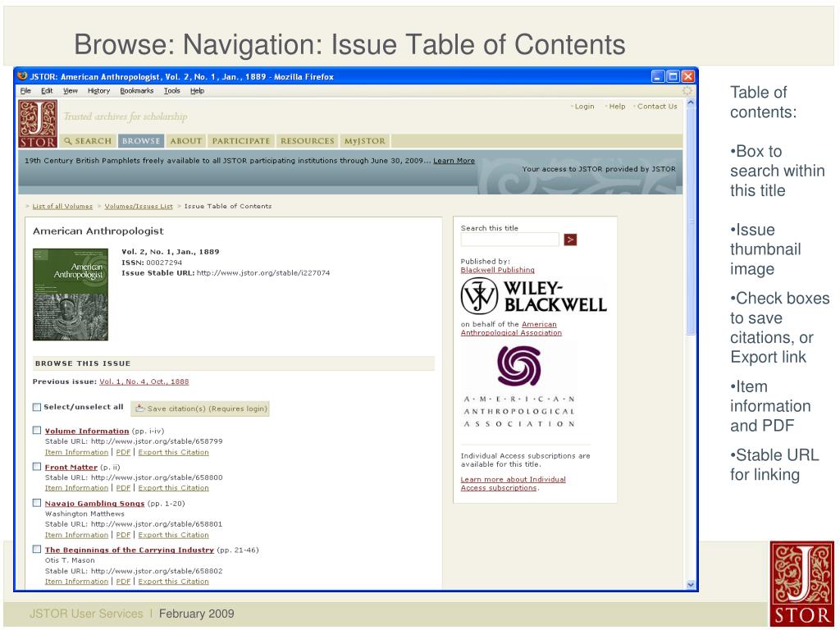
Task: Click Save citation(s) button
Action: click(200, 409)
